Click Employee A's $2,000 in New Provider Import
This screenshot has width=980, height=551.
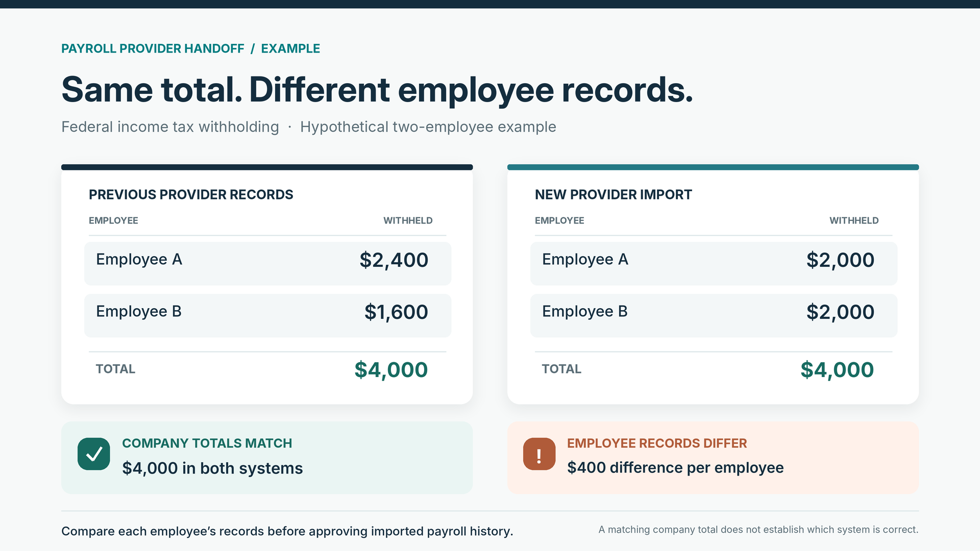tap(840, 260)
